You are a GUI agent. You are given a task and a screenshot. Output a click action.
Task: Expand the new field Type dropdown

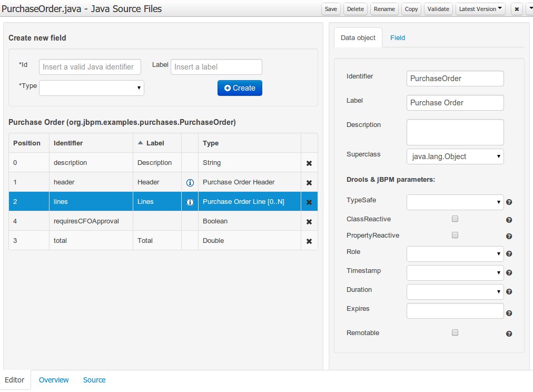click(x=92, y=88)
